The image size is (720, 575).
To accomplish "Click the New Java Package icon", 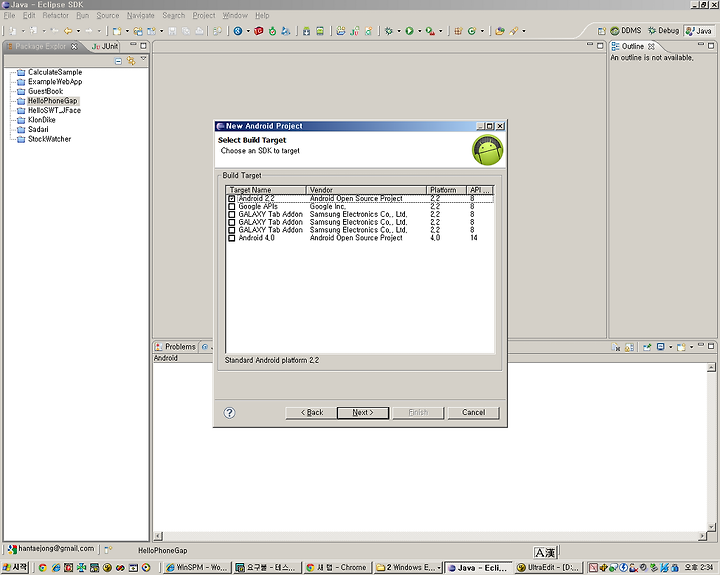I will (458, 31).
